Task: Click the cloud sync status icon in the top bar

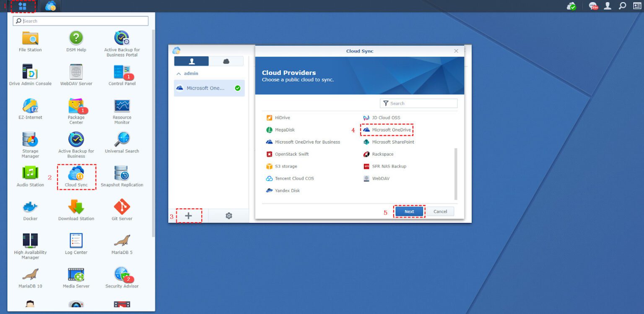Action: tap(571, 6)
